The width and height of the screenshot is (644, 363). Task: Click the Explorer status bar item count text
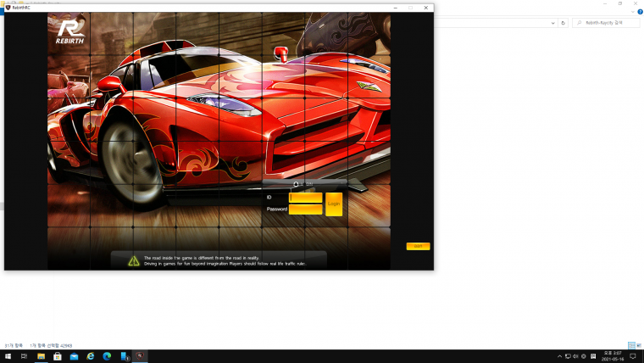click(x=14, y=346)
